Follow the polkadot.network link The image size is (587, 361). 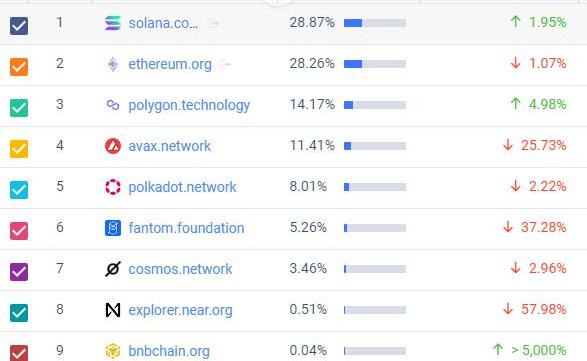(x=182, y=187)
